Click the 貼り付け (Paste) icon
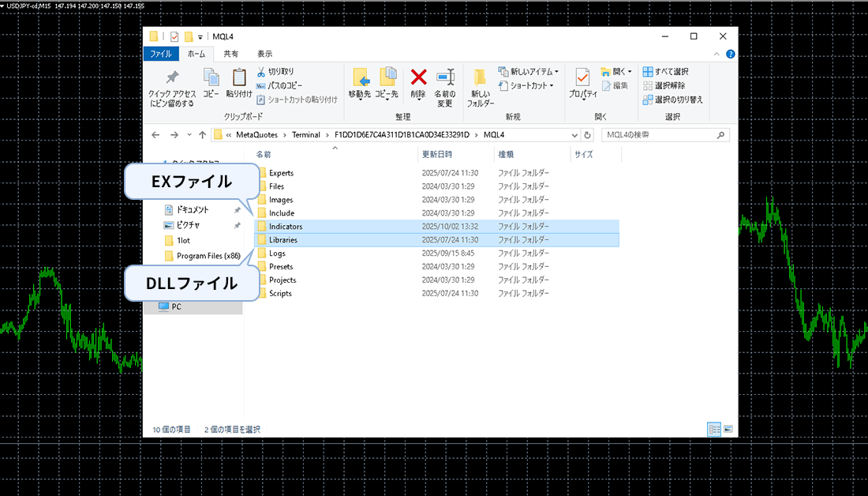 point(239,79)
